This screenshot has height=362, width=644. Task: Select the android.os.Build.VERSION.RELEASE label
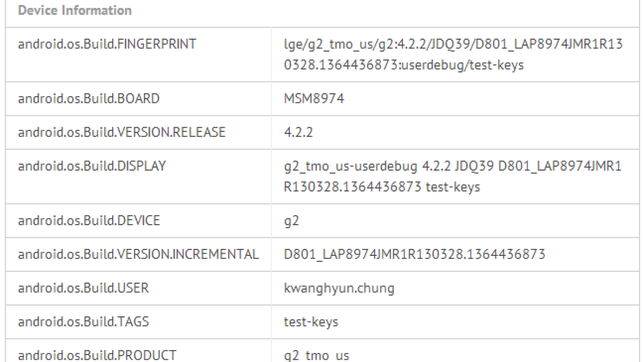122,132
